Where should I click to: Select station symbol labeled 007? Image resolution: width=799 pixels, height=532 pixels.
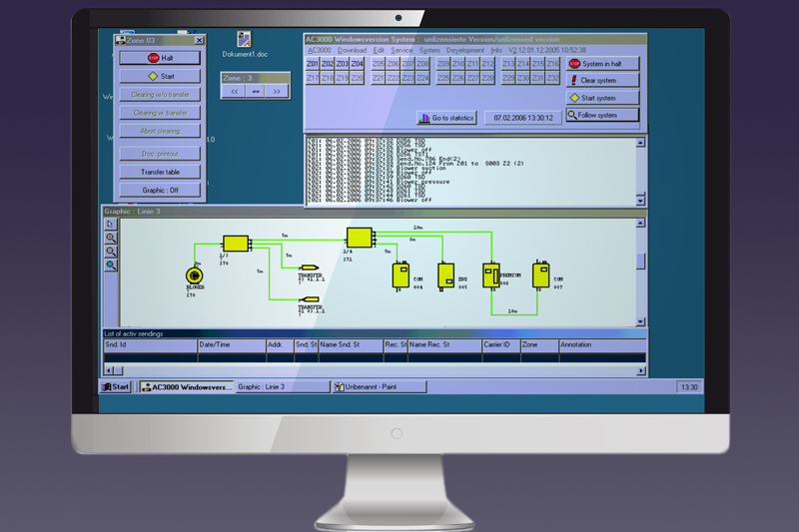(540, 274)
